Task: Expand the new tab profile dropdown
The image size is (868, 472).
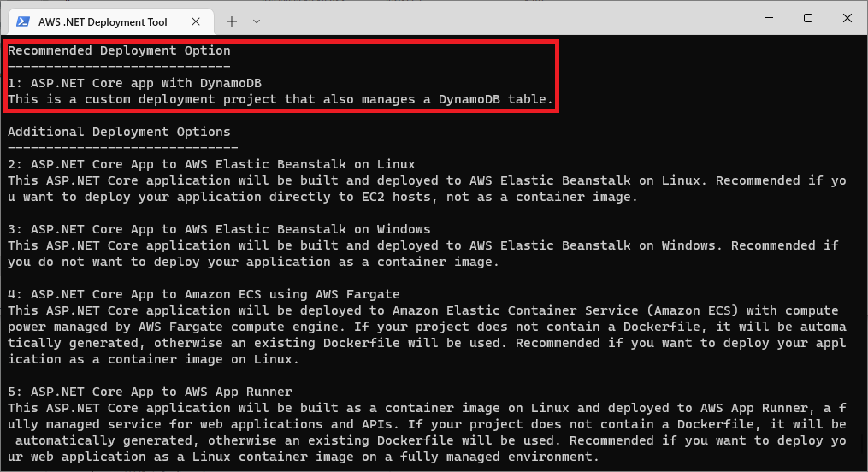Action: point(257,21)
